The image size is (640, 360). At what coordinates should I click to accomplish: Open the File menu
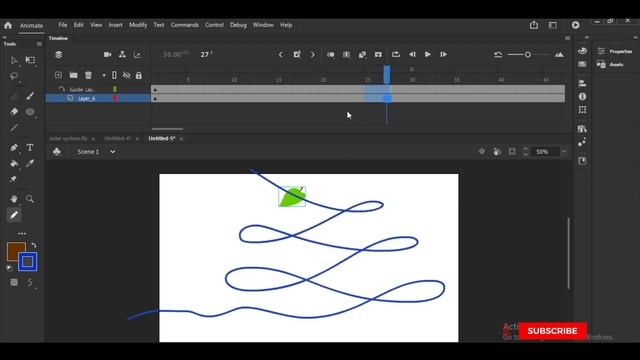[62, 25]
